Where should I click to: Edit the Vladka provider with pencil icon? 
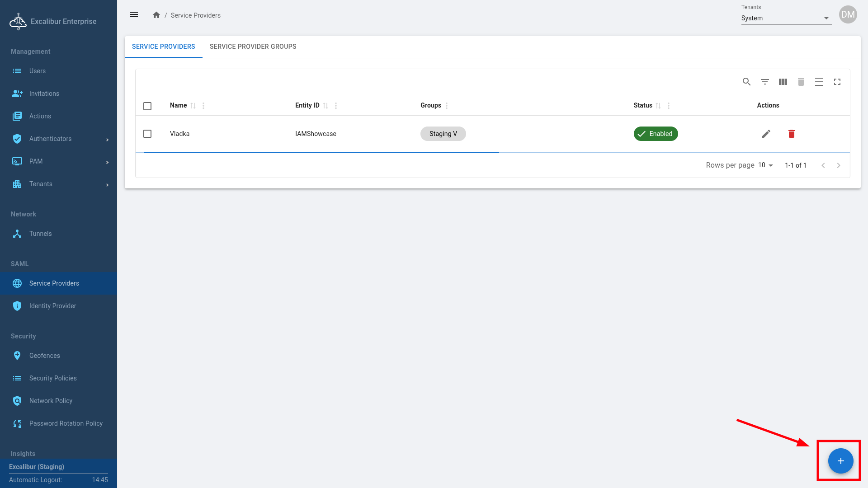[x=766, y=134]
